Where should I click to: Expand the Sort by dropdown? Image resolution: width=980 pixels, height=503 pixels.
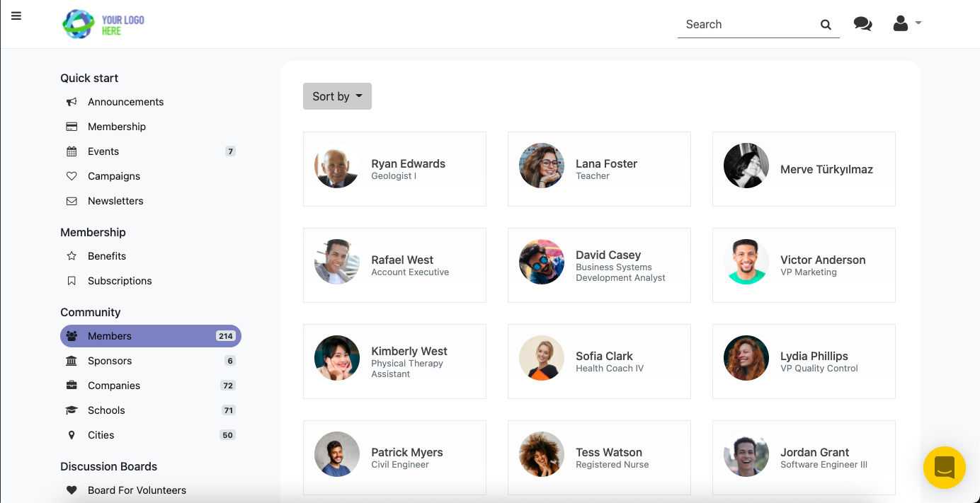(337, 96)
